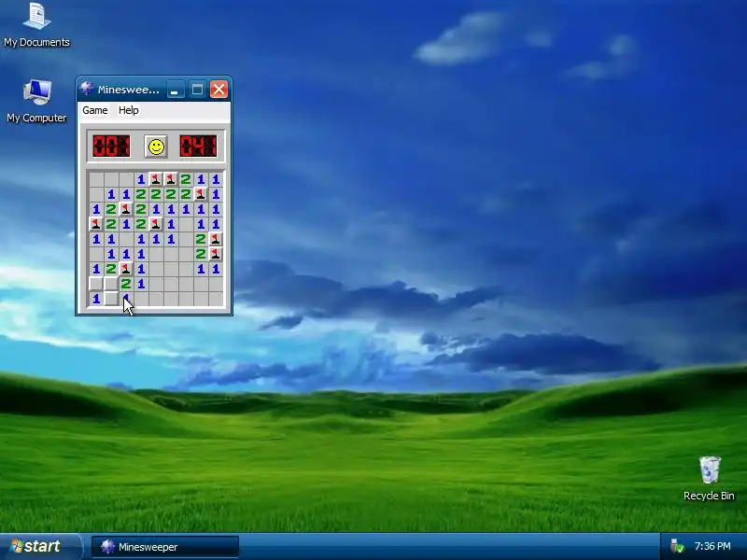This screenshot has height=560, width=747.
Task: Uncover the unopened square in the bottom row
Action: [x=111, y=299]
